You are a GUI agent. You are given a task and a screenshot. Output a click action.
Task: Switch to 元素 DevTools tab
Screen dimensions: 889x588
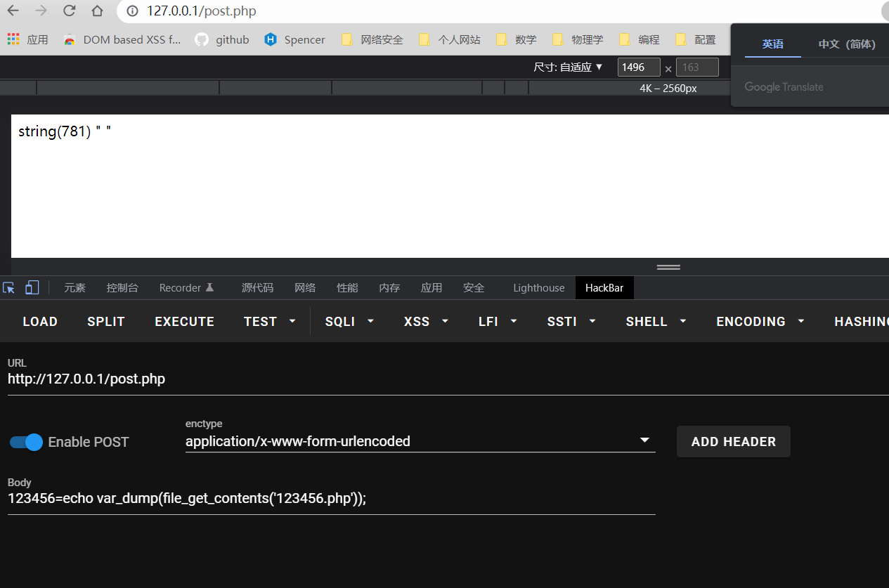[74, 287]
